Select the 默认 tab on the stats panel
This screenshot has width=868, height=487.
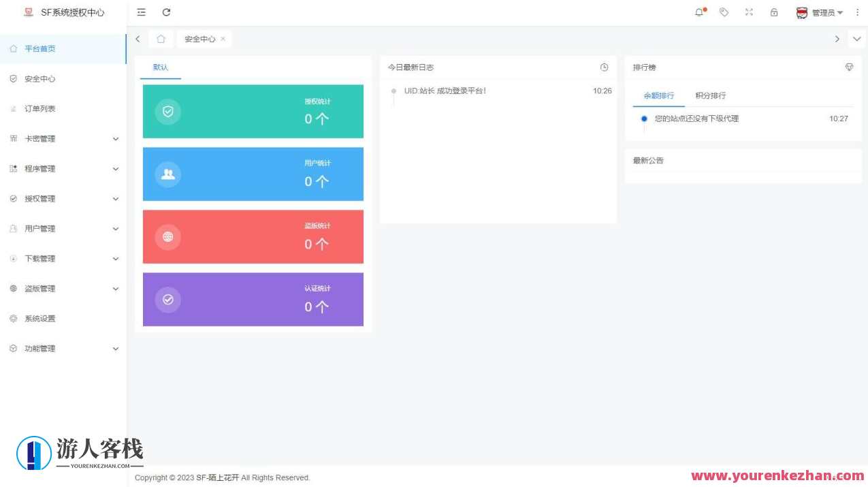(160, 67)
